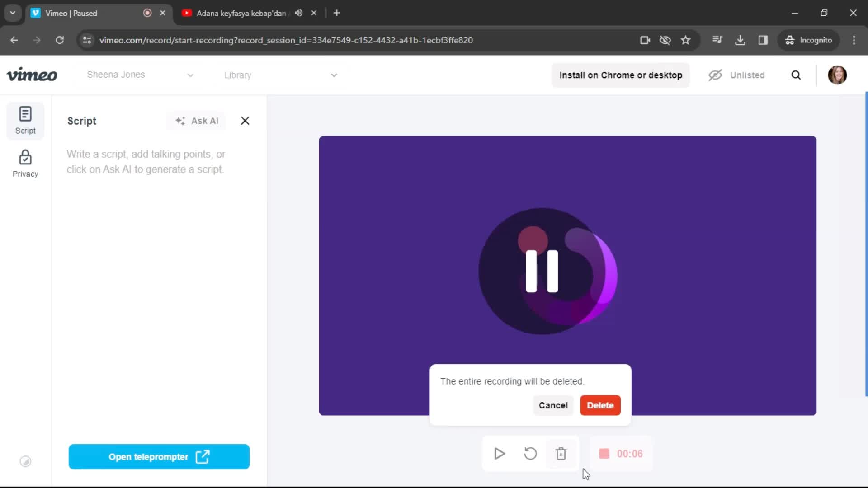
Task: Click the Ask AI icon button
Action: pos(179,121)
